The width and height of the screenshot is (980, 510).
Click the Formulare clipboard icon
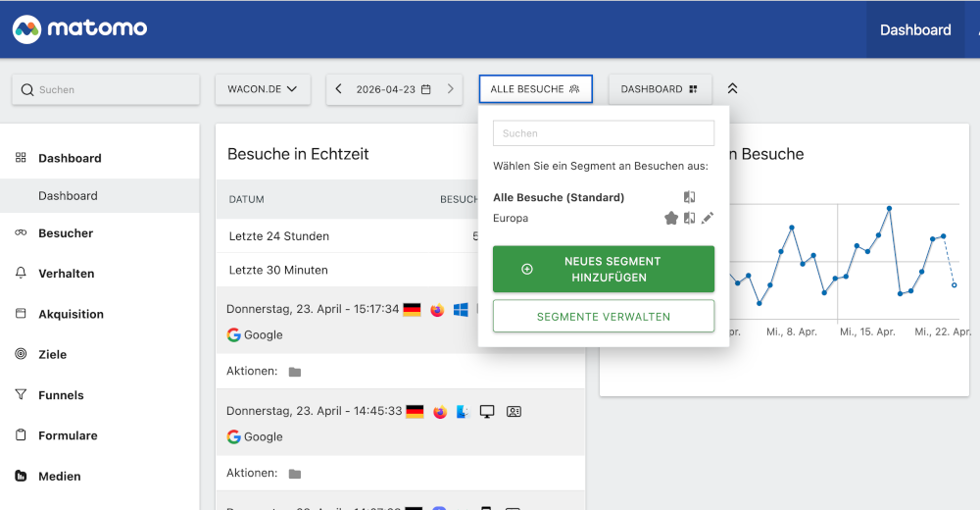[x=21, y=434]
